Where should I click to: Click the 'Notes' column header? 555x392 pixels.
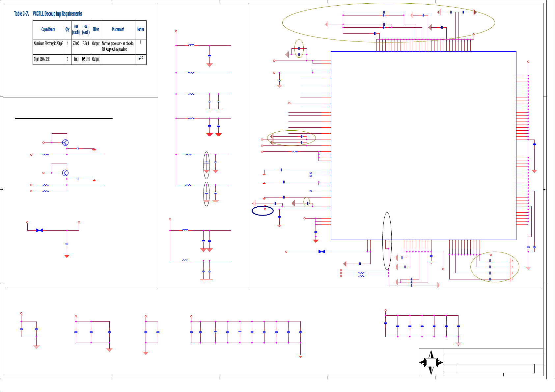pos(141,29)
